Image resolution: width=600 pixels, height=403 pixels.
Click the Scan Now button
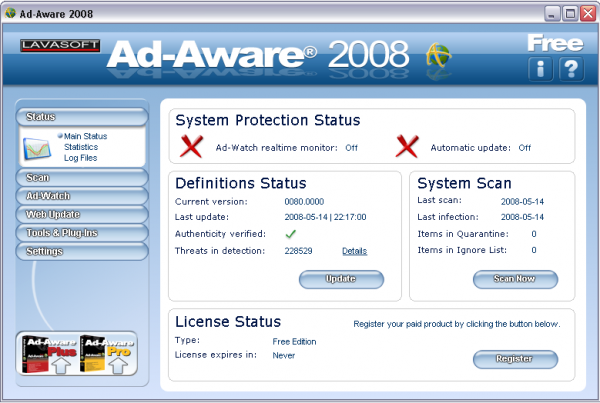click(x=515, y=279)
